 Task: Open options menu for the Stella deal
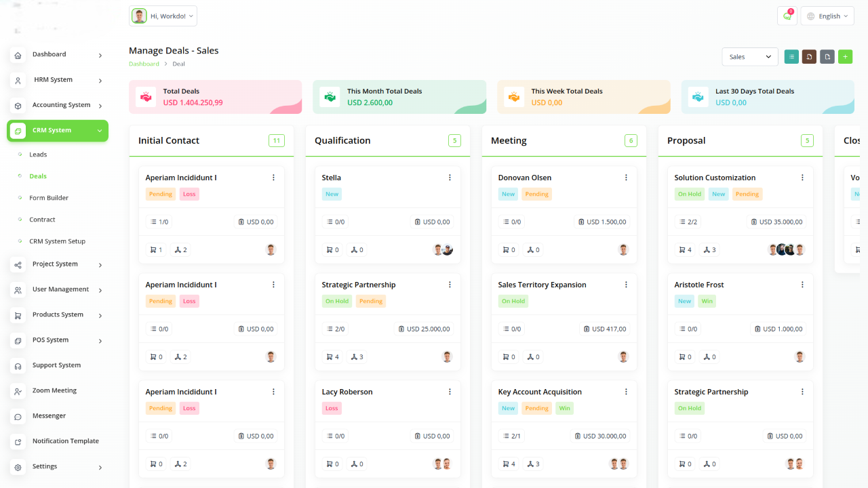[450, 178]
